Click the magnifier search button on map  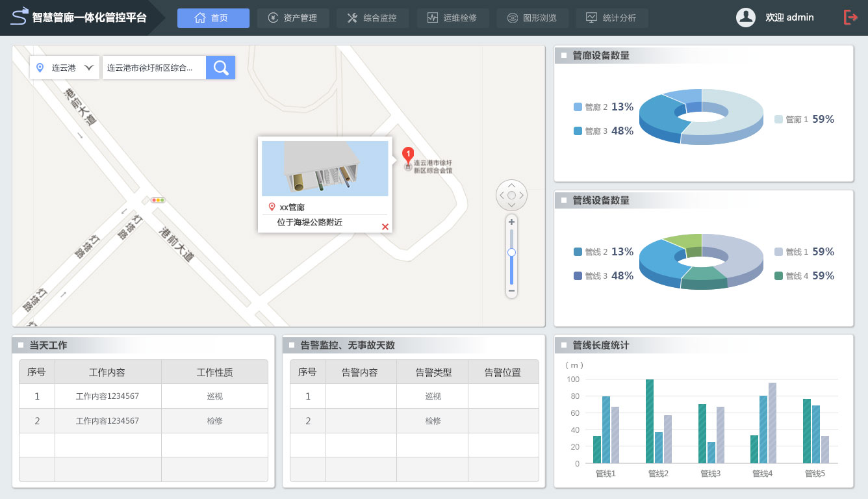[x=221, y=68]
